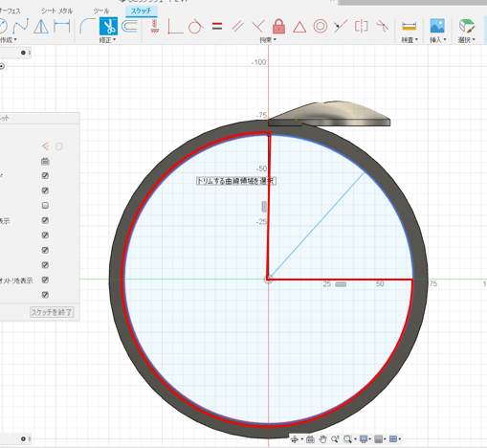
Task: Open the 修正 dropdown menu
Action: click(107, 40)
